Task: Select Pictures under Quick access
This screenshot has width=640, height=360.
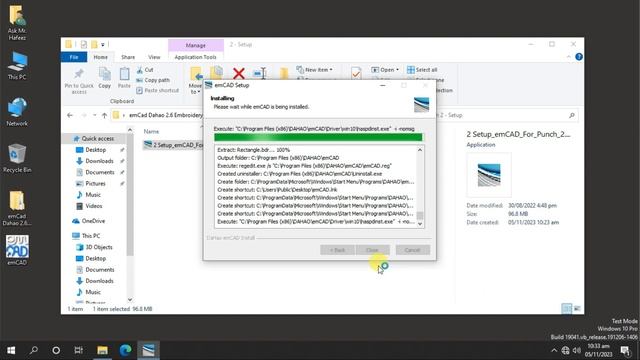Action: coord(95,184)
